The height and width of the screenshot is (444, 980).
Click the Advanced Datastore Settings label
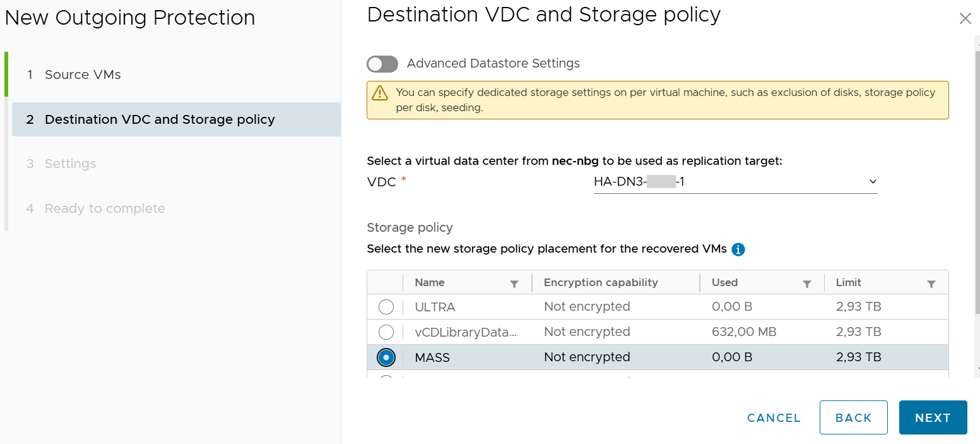pyautogui.click(x=493, y=64)
